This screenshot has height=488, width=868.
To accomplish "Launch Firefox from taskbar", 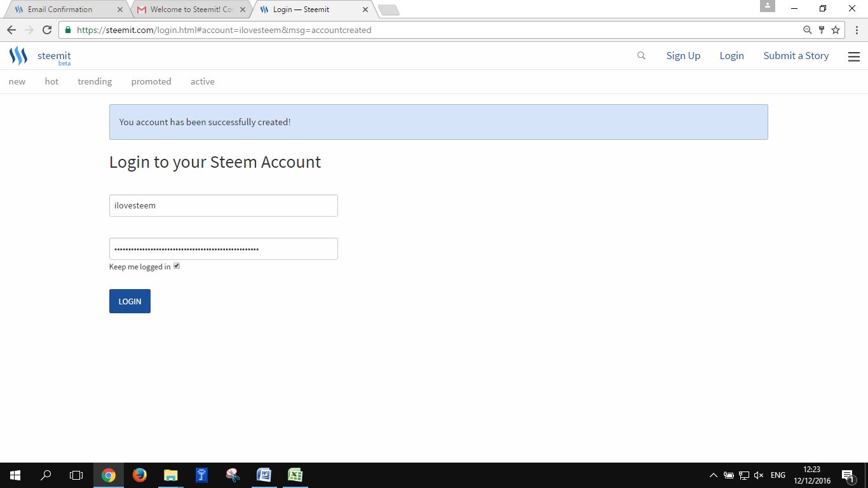I will coord(140,475).
